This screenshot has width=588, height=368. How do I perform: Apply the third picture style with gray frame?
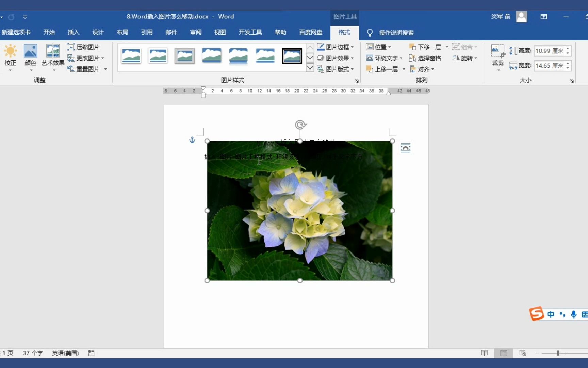coord(185,56)
